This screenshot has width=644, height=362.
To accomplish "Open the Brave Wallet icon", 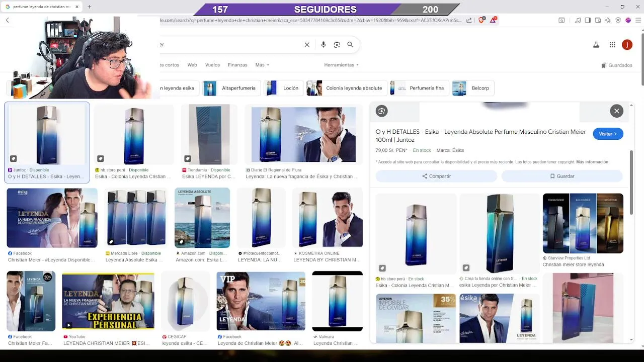I will click(x=598, y=20).
